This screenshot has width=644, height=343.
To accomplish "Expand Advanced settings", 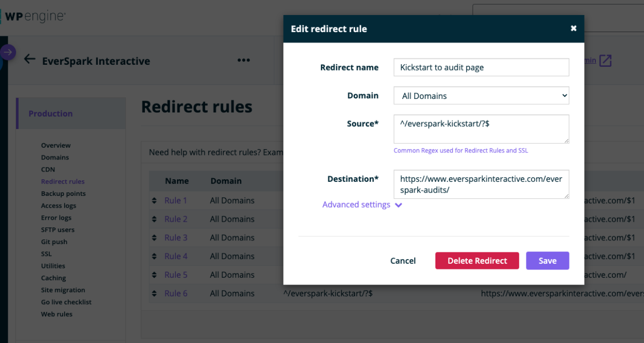I will click(362, 205).
